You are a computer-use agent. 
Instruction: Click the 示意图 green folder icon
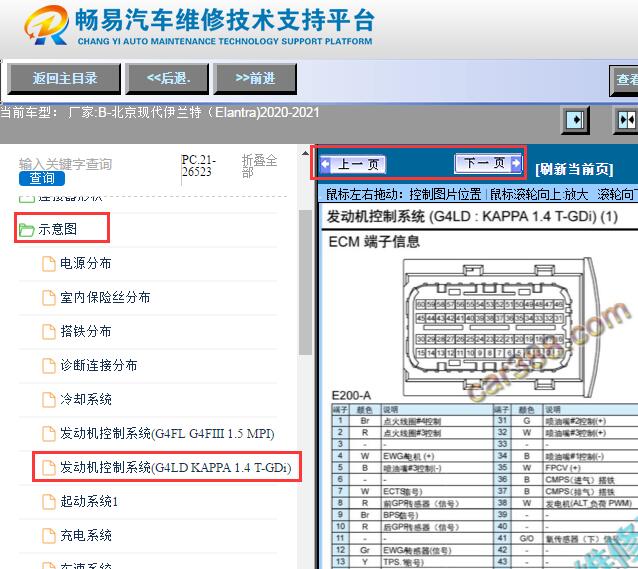click(x=26, y=230)
